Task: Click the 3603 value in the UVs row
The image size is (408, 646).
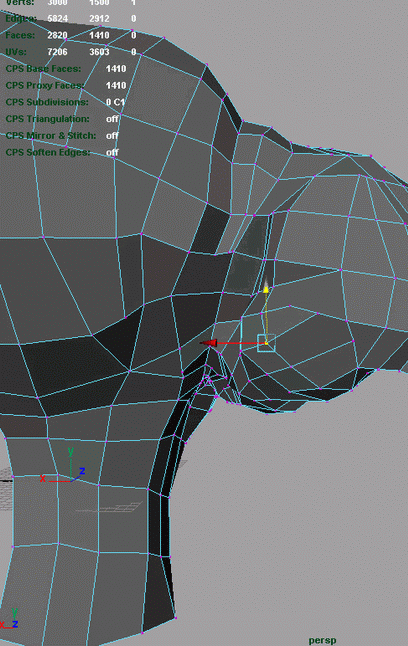Action: click(x=99, y=52)
